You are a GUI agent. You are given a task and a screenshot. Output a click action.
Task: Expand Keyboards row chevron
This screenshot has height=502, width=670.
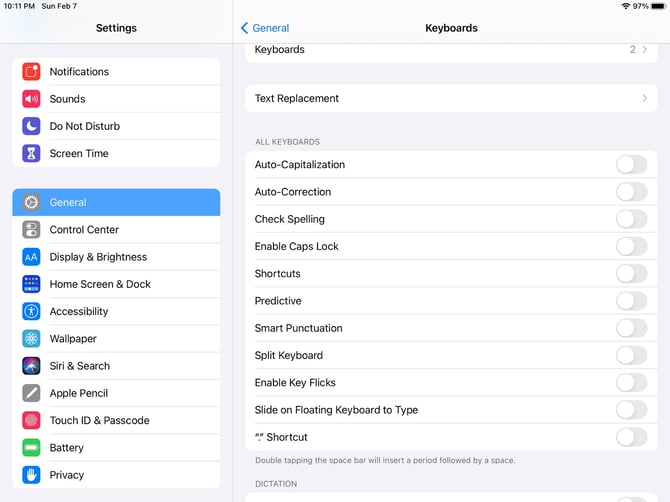(x=644, y=50)
